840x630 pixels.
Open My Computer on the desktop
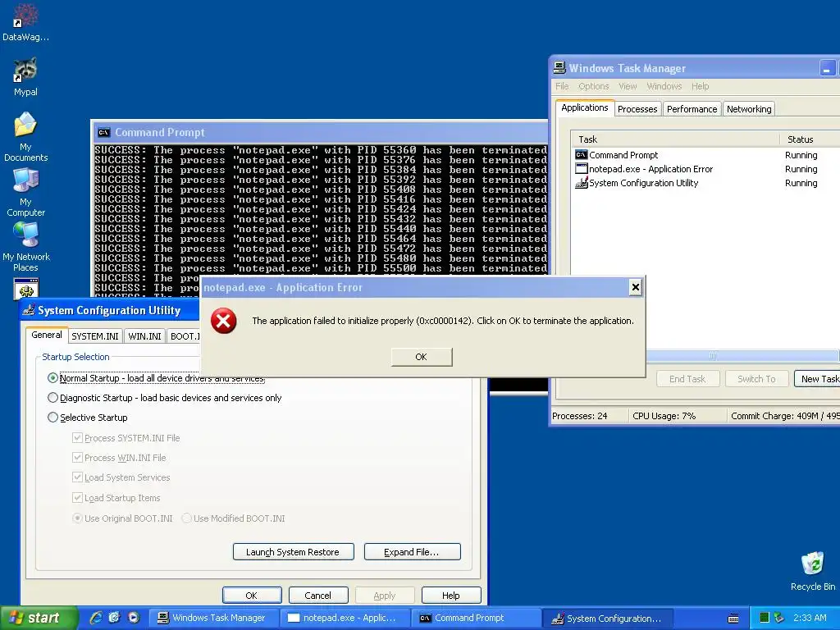(25, 192)
